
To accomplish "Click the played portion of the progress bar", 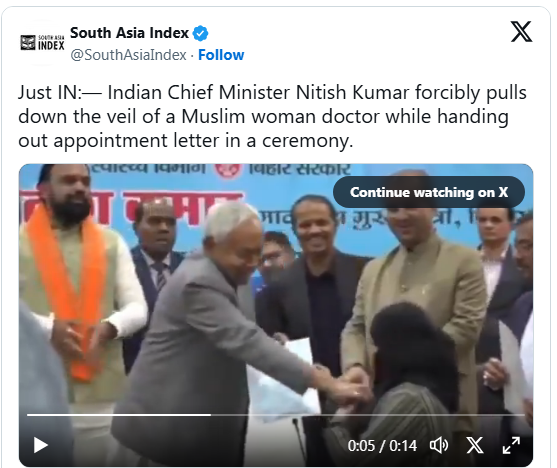I will pyautogui.click(x=119, y=414).
